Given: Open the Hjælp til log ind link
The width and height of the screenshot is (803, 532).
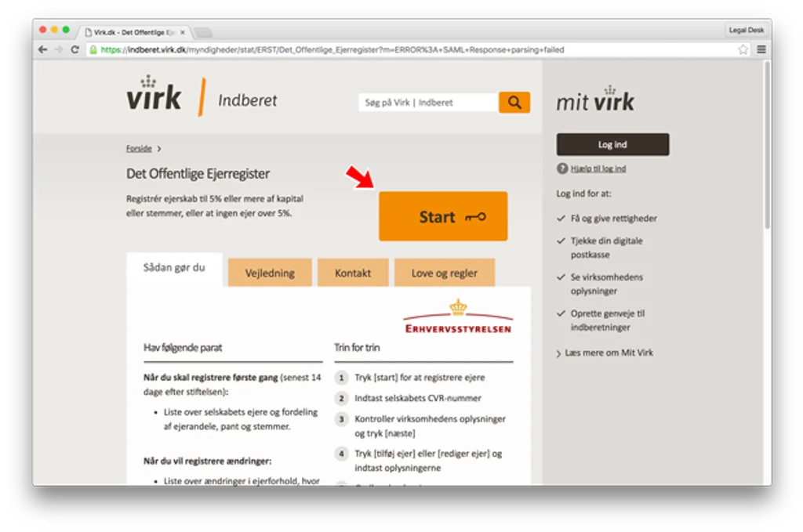Looking at the screenshot, I should [x=598, y=168].
